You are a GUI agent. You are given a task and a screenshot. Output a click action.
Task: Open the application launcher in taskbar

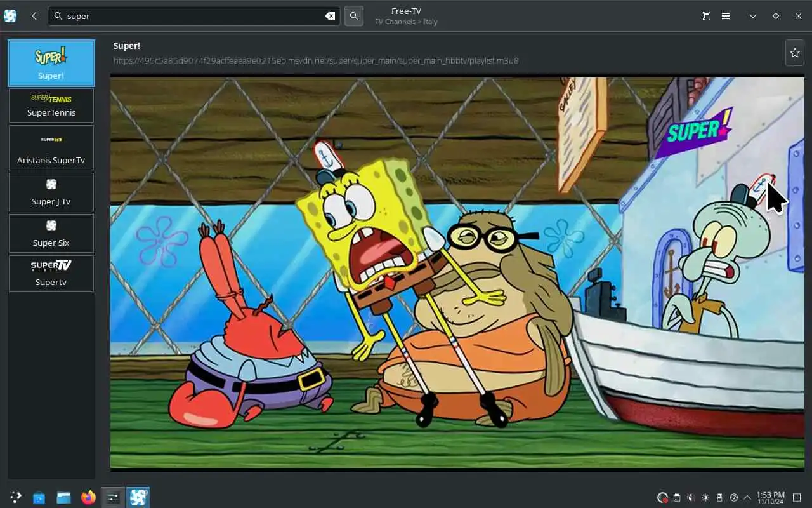click(x=16, y=497)
